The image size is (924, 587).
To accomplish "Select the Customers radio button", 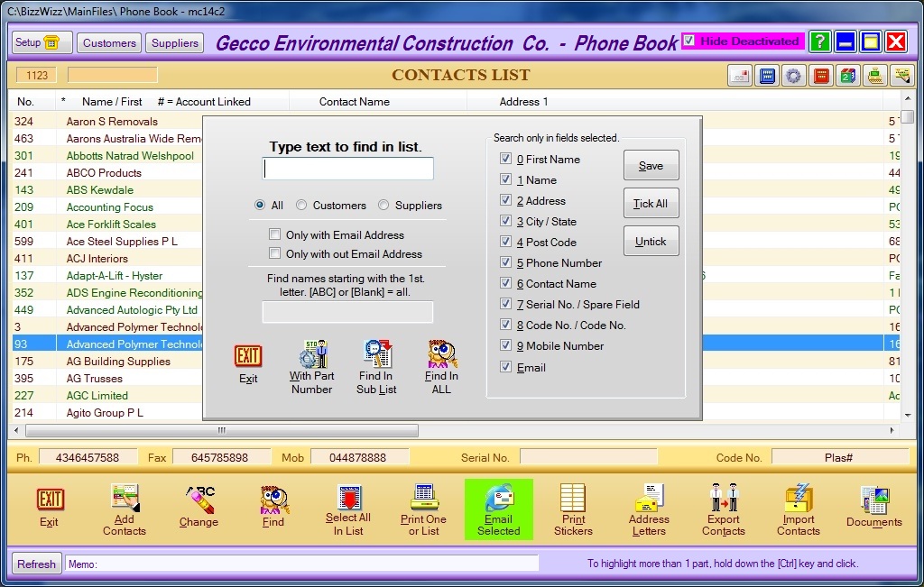I will click(301, 205).
